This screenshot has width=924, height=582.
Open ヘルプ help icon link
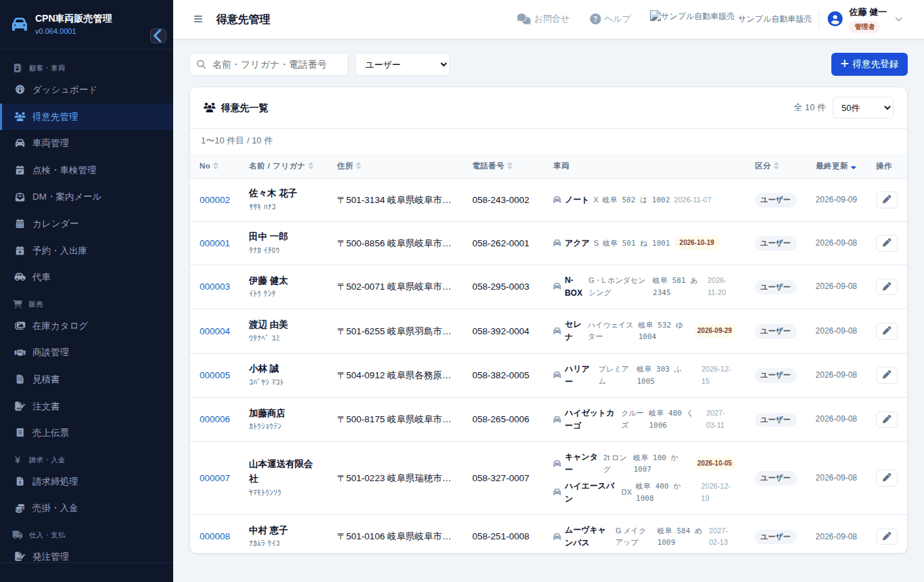pyautogui.click(x=610, y=19)
